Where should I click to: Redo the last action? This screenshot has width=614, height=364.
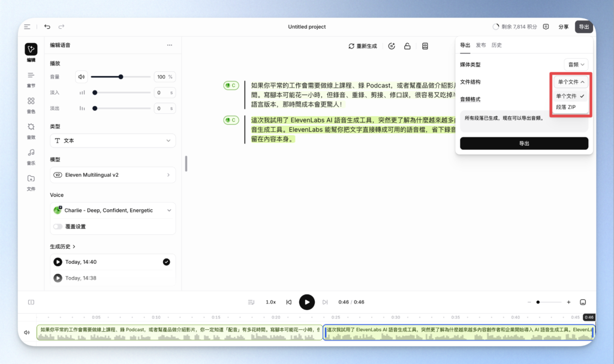[62, 26]
